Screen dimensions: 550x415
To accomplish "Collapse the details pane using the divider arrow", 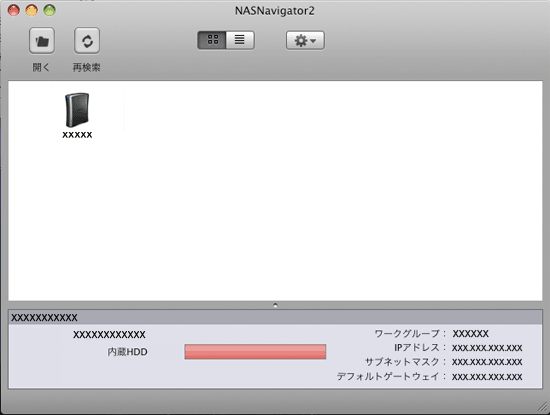I will [x=275, y=305].
